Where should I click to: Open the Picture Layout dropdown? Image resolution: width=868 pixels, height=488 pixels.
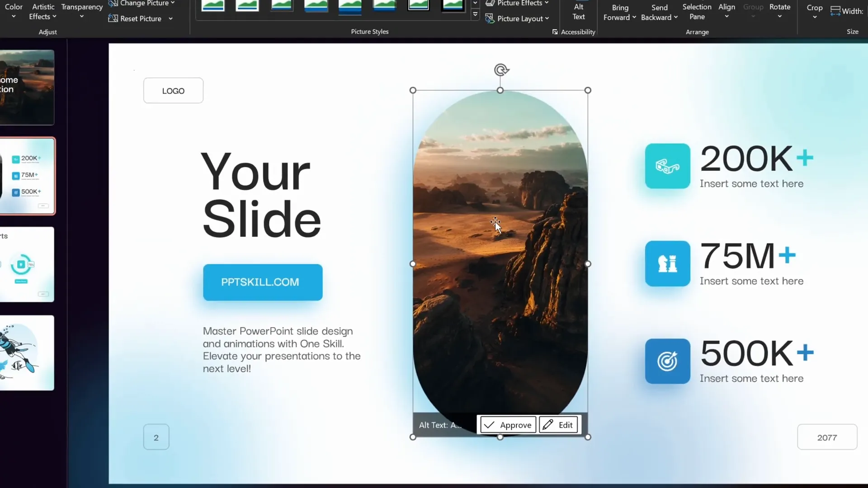(547, 19)
